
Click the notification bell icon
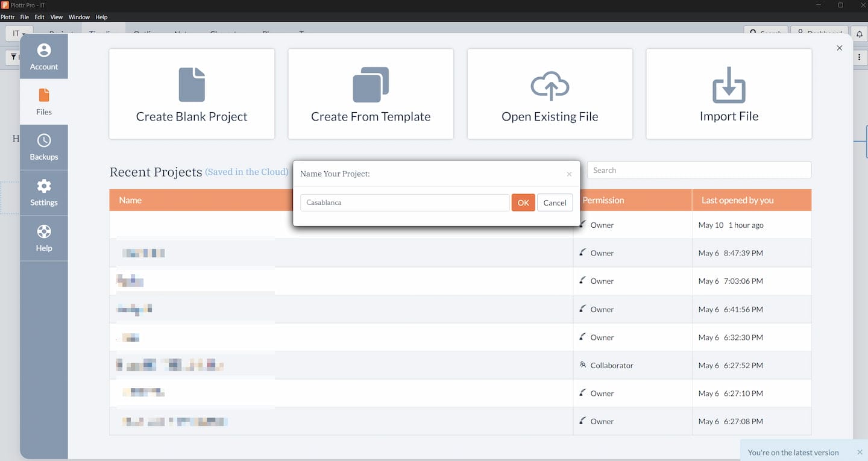(860, 34)
